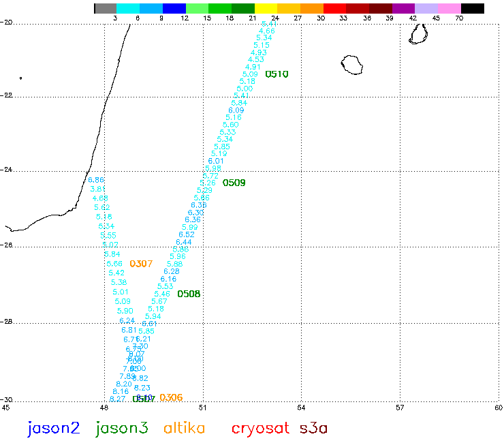504x443 pixels.
Task: Click the 5.90 value on the altika track
Action: [x=125, y=311]
